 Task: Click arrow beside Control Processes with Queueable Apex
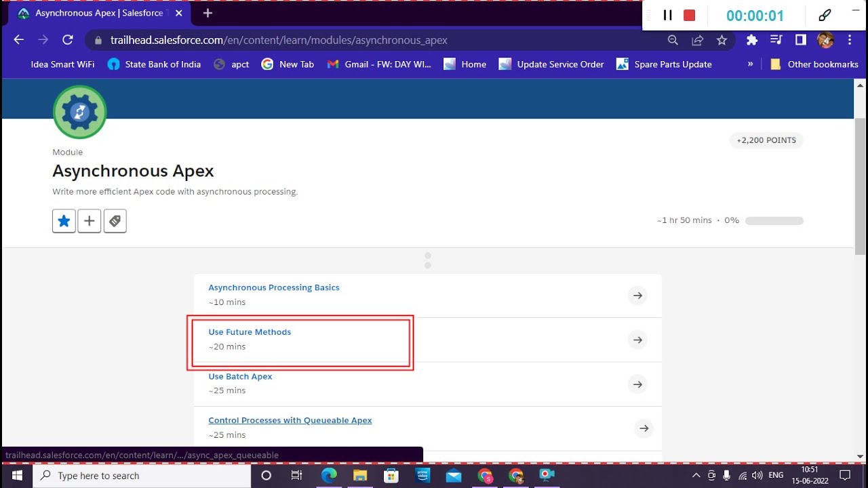[x=644, y=428]
